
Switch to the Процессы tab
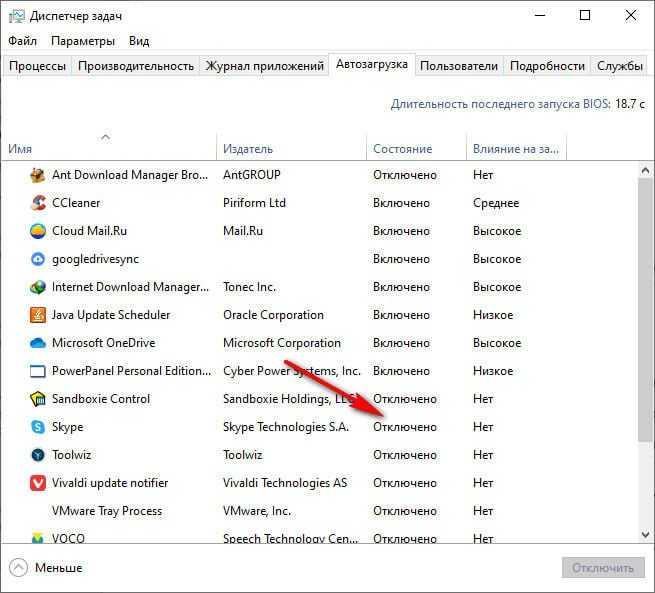pyautogui.click(x=38, y=66)
